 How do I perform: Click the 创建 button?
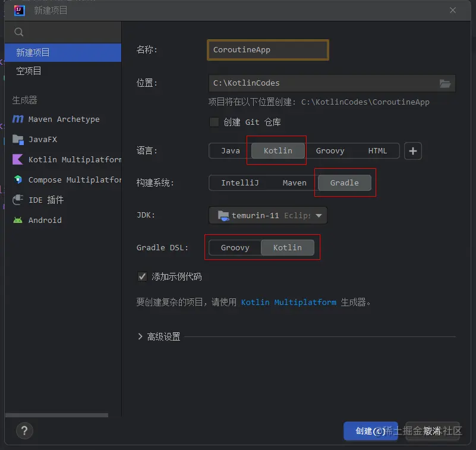tap(371, 431)
